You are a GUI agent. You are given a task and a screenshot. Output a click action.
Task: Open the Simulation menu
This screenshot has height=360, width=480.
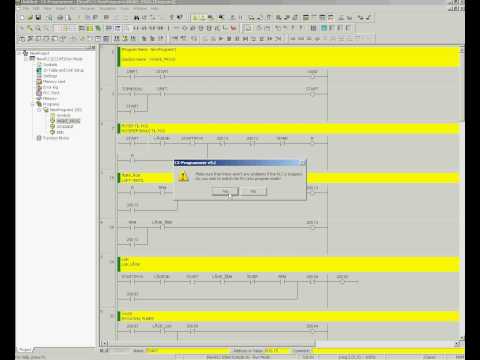108,8
